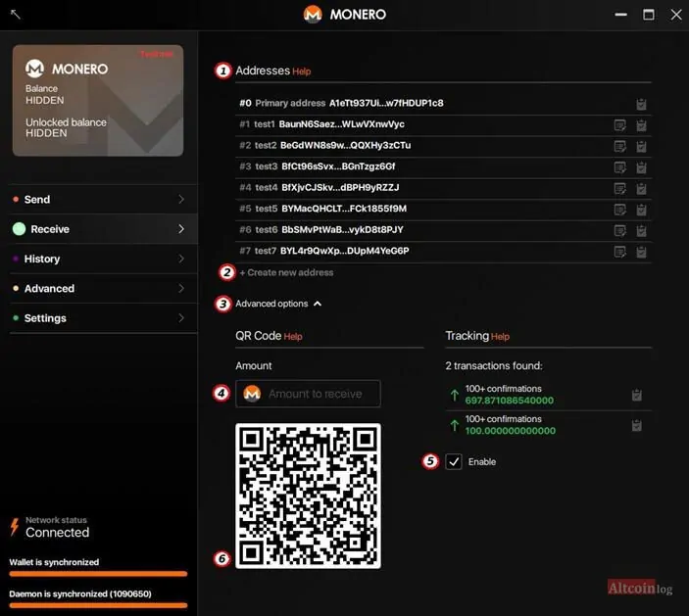
Task: Select address BeGdWN8s9w...QQXHy3zCTu
Action: coord(443,146)
